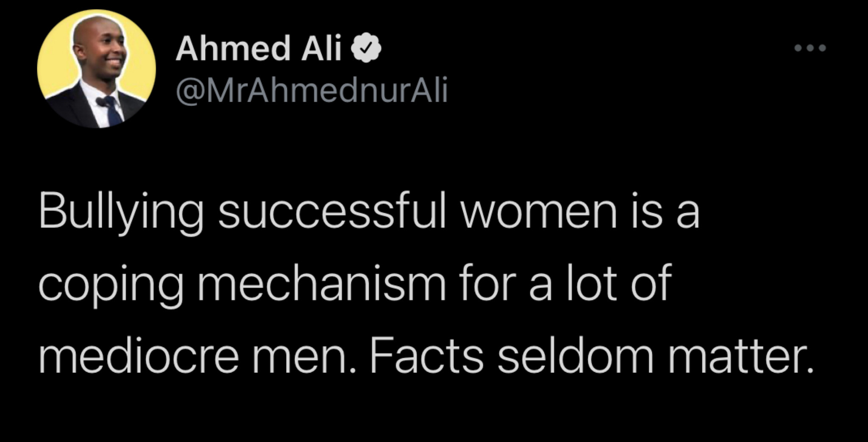868x442 pixels.
Task: Open the tweet's three-dot more options menu
Action: pos(810,48)
